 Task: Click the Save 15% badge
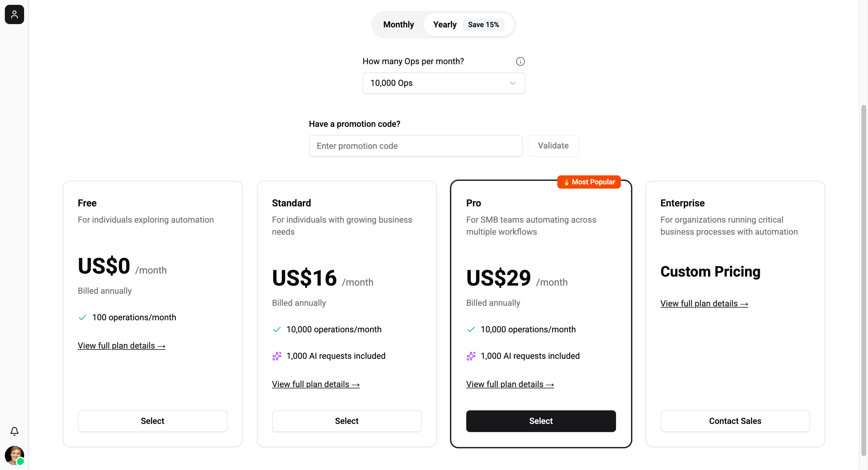tap(483, 25)
